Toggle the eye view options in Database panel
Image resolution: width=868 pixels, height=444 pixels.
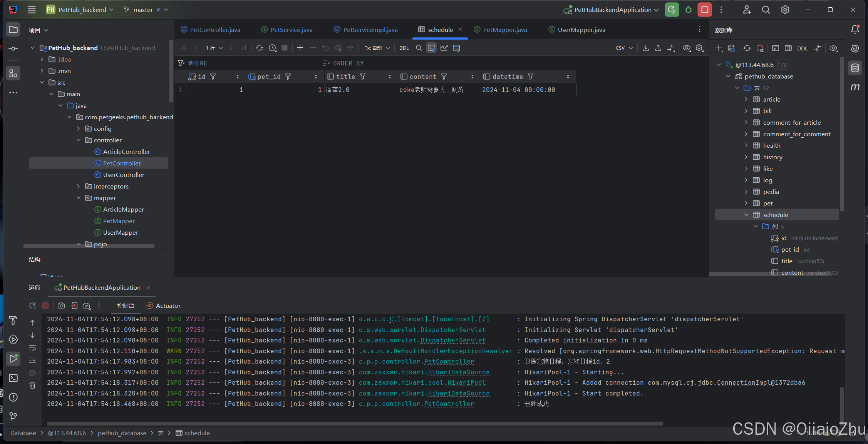point(833,48)
